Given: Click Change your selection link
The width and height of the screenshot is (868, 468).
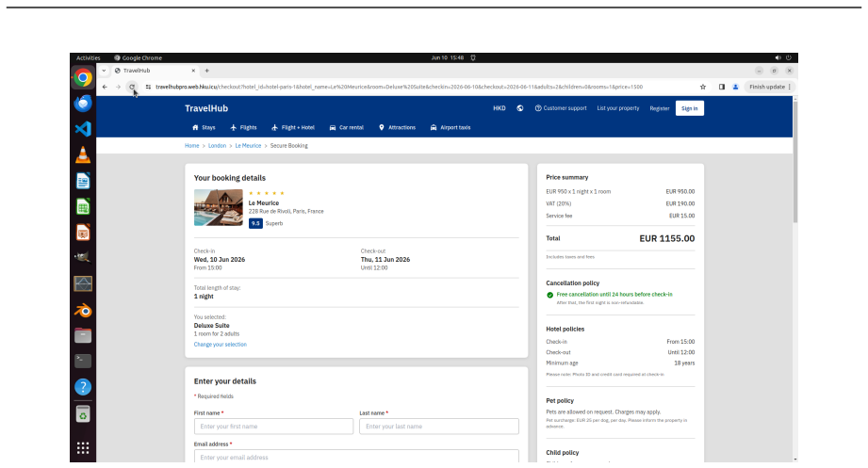Looking at the screenshot, I should 221,344.
